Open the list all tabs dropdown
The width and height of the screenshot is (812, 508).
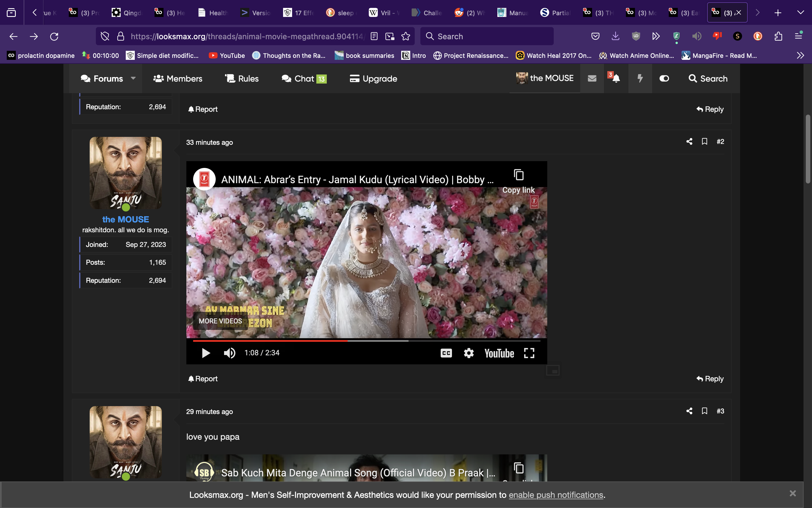[801, 13]
